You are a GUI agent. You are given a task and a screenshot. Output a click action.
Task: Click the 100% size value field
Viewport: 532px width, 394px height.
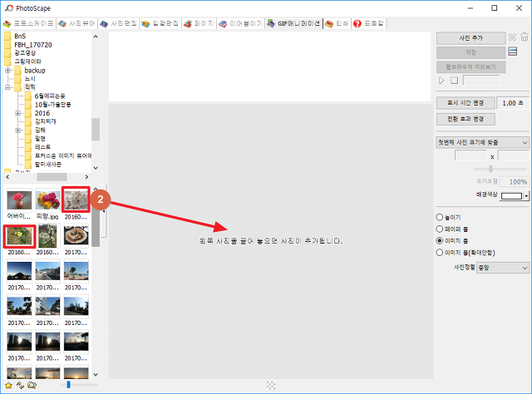[515, 181]
